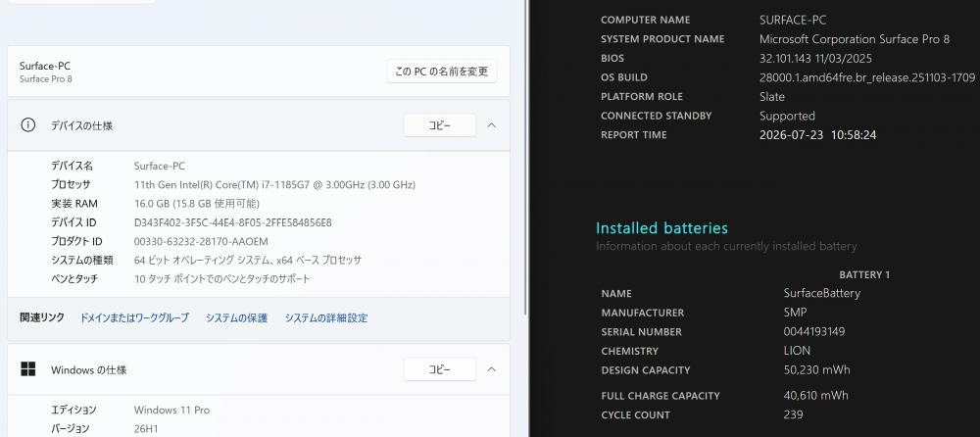Screen dimensions: 980x437
Task: Select 関連リンク label
Action: point(42,317)
